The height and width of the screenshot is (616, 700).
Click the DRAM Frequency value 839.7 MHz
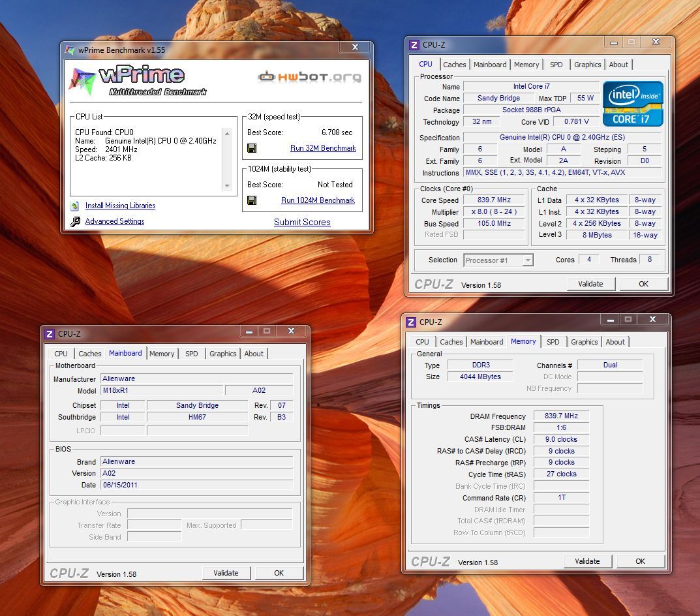(x=561, y=416)
